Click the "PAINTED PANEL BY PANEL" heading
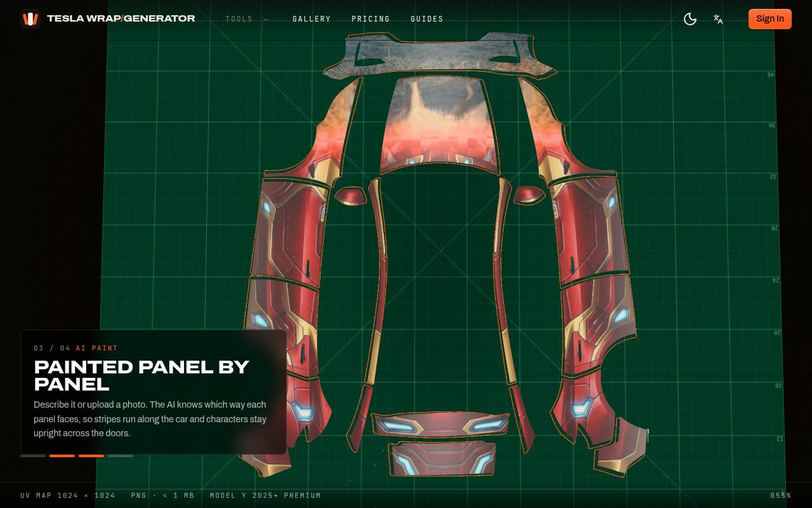This screenshot has width=812, height=508. (x=141, y=375)
